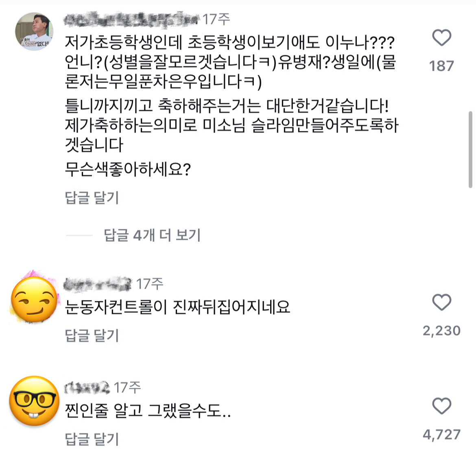Reply to the 초등학생 slime comment
The height and width of the screenshot is (457, 476).
tap(92, 198)
